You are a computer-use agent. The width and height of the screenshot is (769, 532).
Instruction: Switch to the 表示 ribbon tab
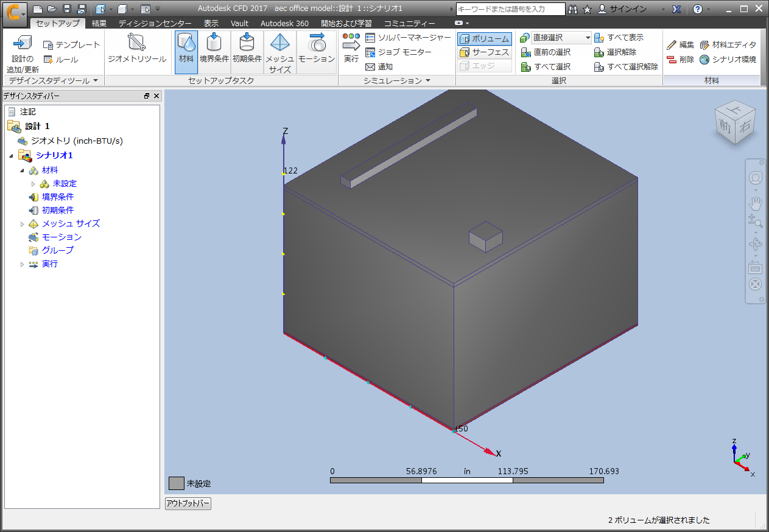click(x=211, y=23)
